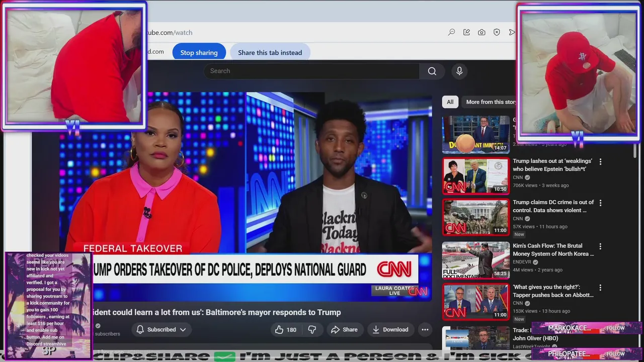Click the thumbs-down dislike icon

pyautogui.click(x=312, y=330)
